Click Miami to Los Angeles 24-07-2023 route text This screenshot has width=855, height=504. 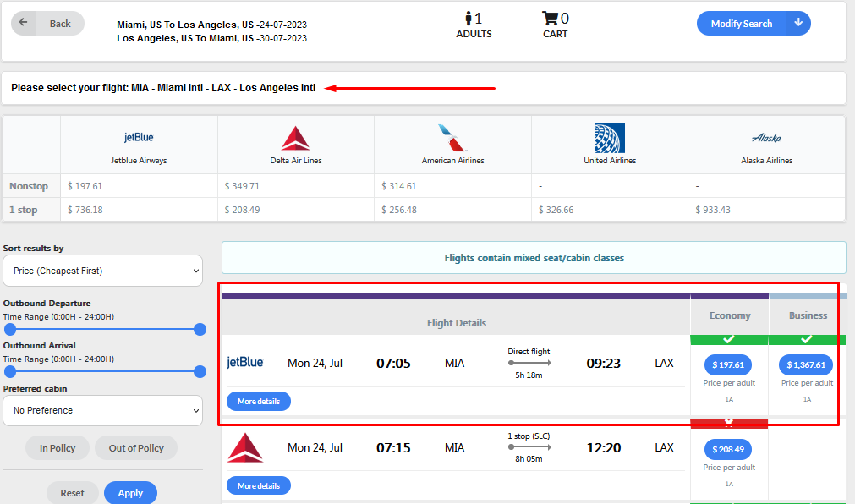click(211, 25)
